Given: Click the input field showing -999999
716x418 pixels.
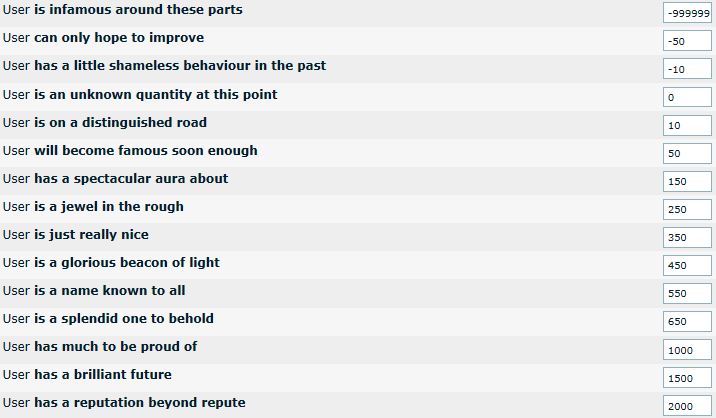Looking at the screenshot, I should coord(686,13).
